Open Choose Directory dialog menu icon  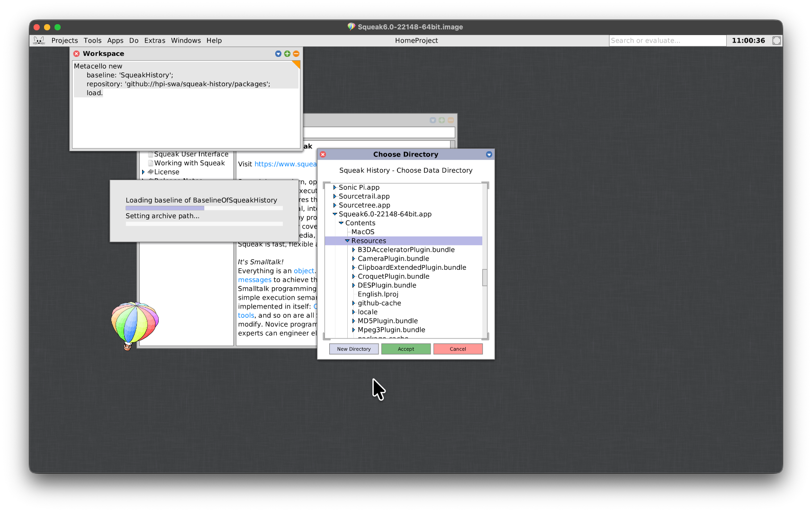(489, 155)
